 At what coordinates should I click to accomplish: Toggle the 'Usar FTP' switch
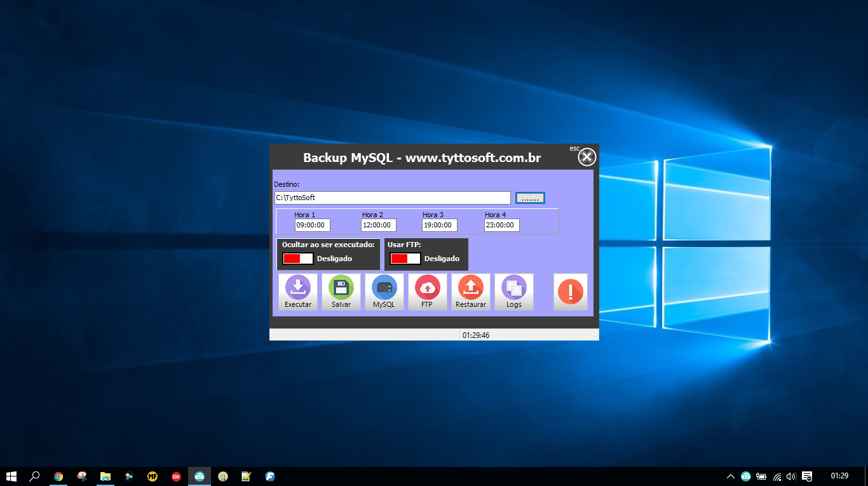(x=405, y=259)
